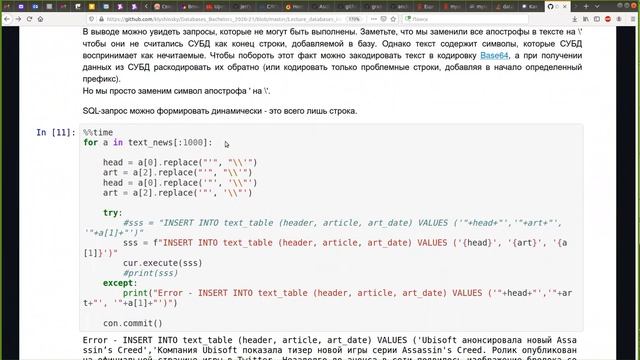Click the 'SQL-запрос можно формировать динамически' sentence
Image resolution: width=640 pixels, height=360 pixels.
[x=220, y=111]
